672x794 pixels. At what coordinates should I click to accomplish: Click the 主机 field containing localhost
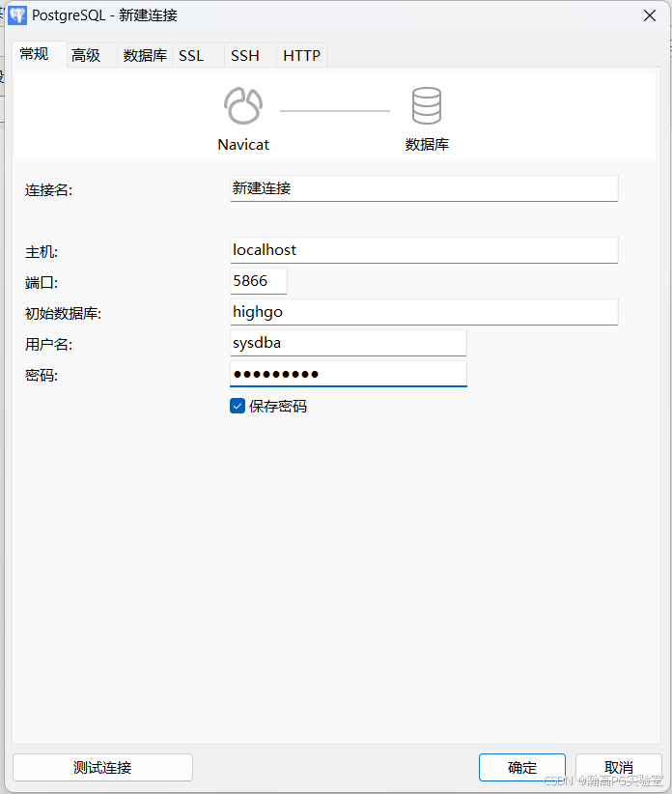[424, 250]
